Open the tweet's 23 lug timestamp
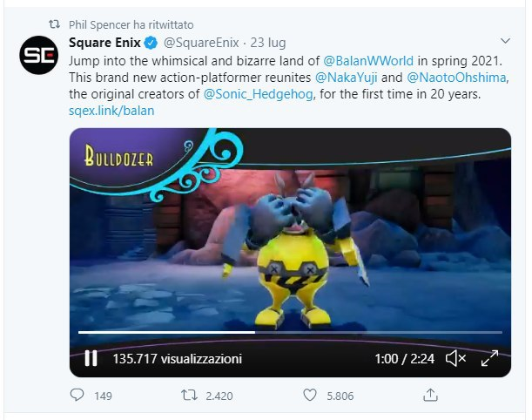Image resolution: width=532 pixels, height=420 pixels. coord(268,43)
